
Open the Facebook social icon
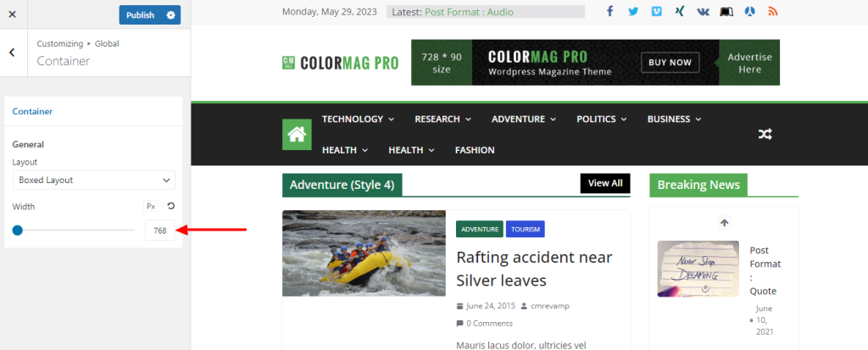[610, 12]
